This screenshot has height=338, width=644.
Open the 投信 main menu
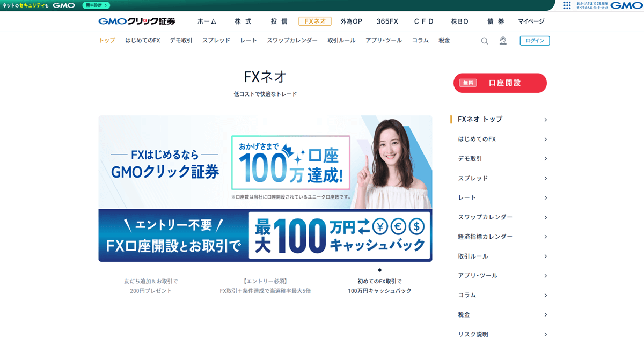(279, 21)
